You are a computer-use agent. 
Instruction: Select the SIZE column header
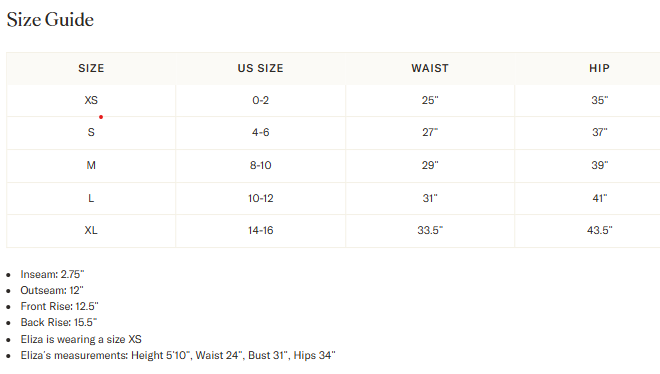(x=91, y=68)
